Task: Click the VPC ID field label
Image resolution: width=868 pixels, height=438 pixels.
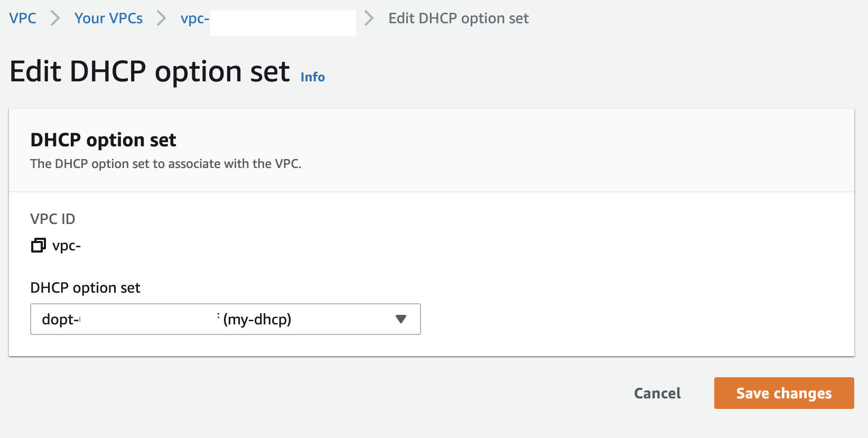Action: [53, 219]
